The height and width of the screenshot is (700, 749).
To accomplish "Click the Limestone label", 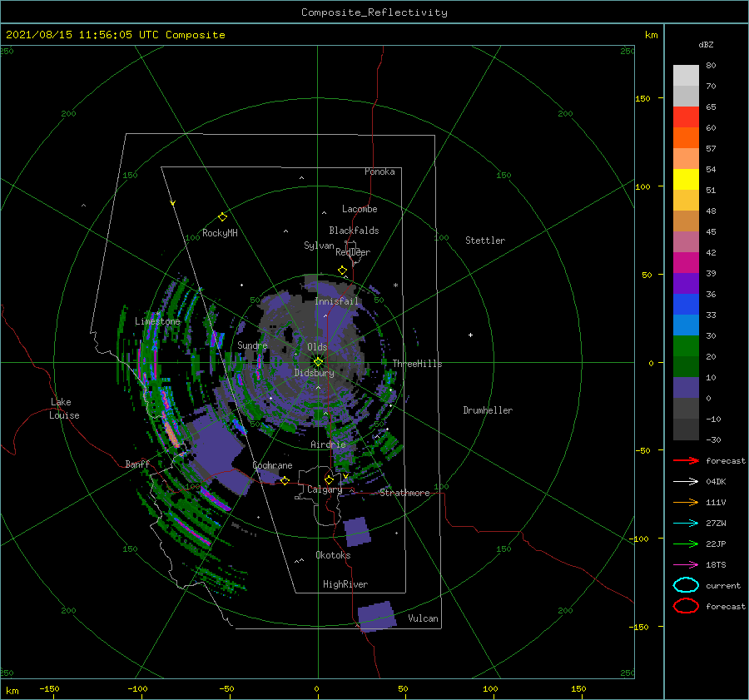I will pyautogui.click(x=157, y=321).
